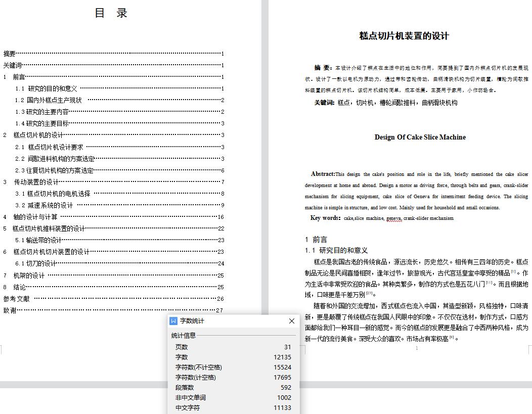Click the English title Design Of Cake Slice Machine
The width and height of the screenshot is (532, 414).
(x=420, y=137)
